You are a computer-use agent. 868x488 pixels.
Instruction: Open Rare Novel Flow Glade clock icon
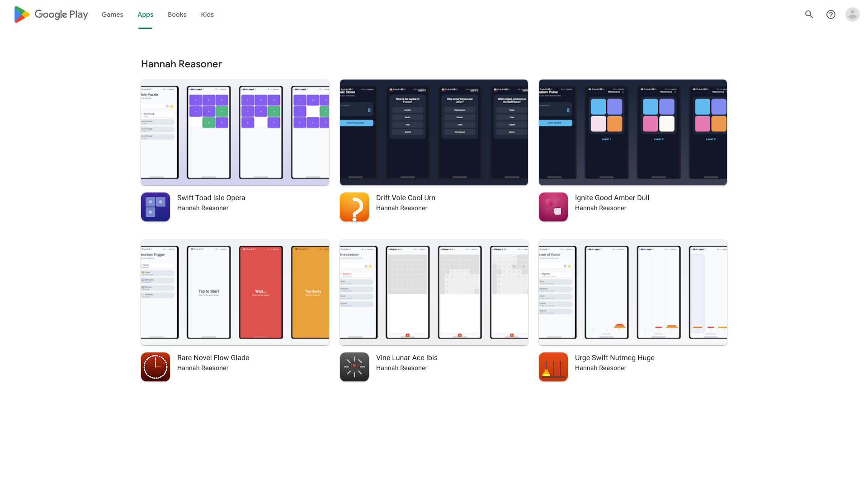click(156, 367)
